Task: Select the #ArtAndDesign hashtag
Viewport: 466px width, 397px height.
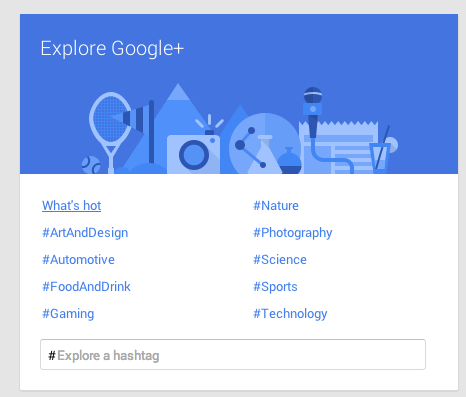Action: point(85,233)
